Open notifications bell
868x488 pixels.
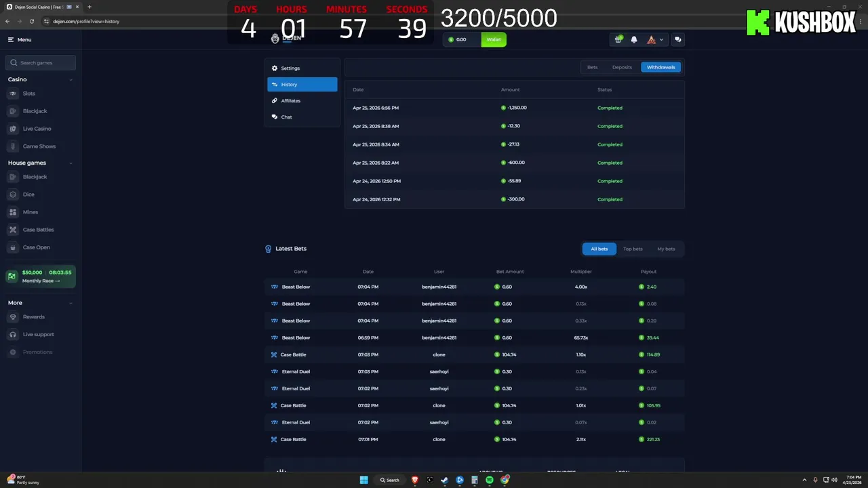(x=634, y=39)
